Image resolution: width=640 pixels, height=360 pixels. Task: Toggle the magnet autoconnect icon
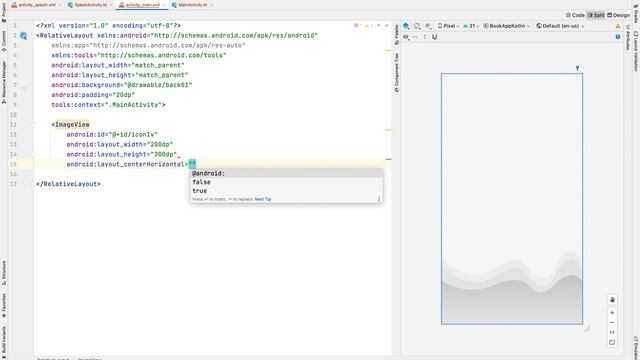tap(434, 37)
